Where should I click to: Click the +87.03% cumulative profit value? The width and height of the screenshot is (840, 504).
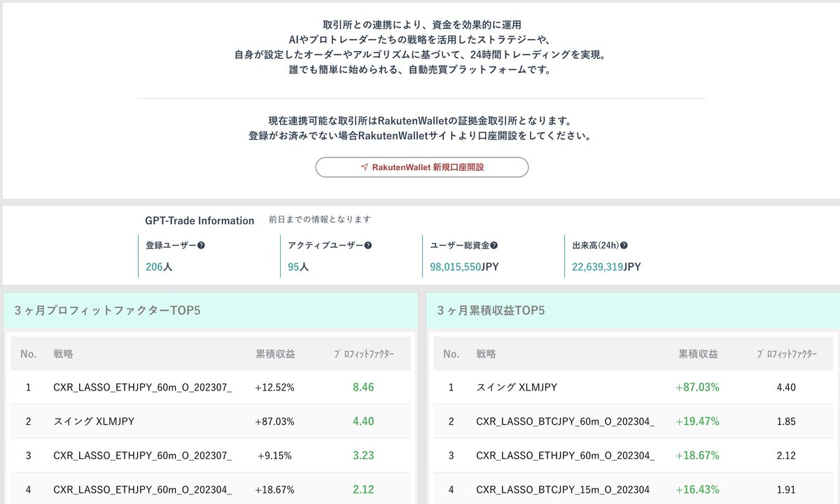[x=696, y=387]
